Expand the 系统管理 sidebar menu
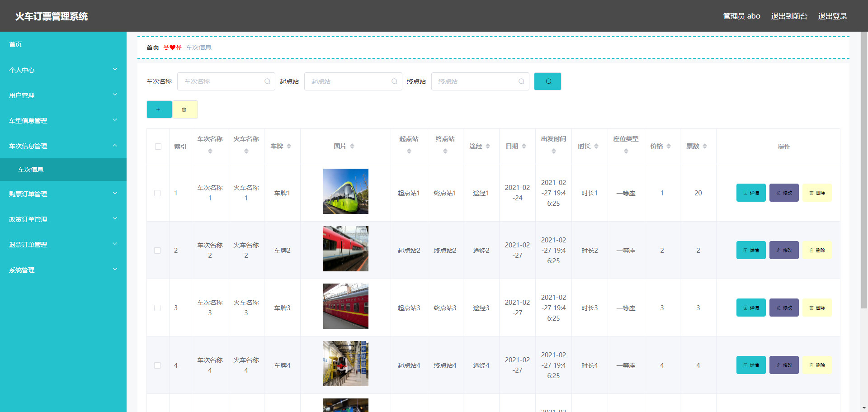Screen dimensions: 868x412 point(63,270)
